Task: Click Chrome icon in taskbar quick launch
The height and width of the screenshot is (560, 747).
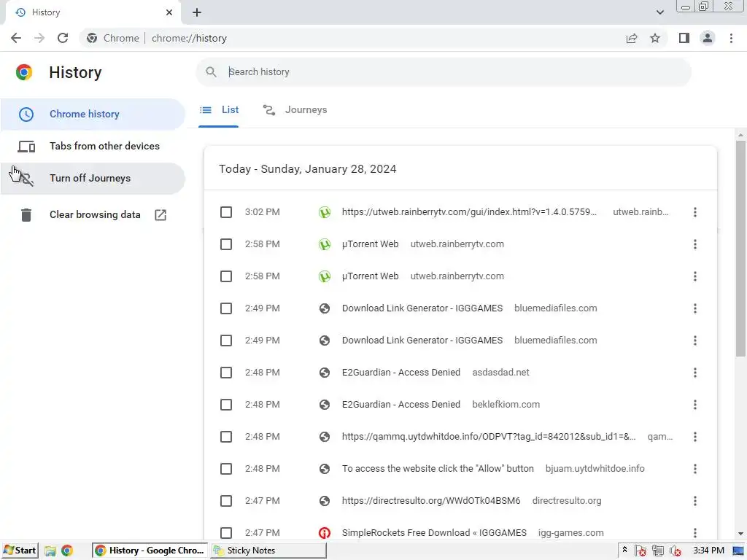Action: tap(67, 551)
